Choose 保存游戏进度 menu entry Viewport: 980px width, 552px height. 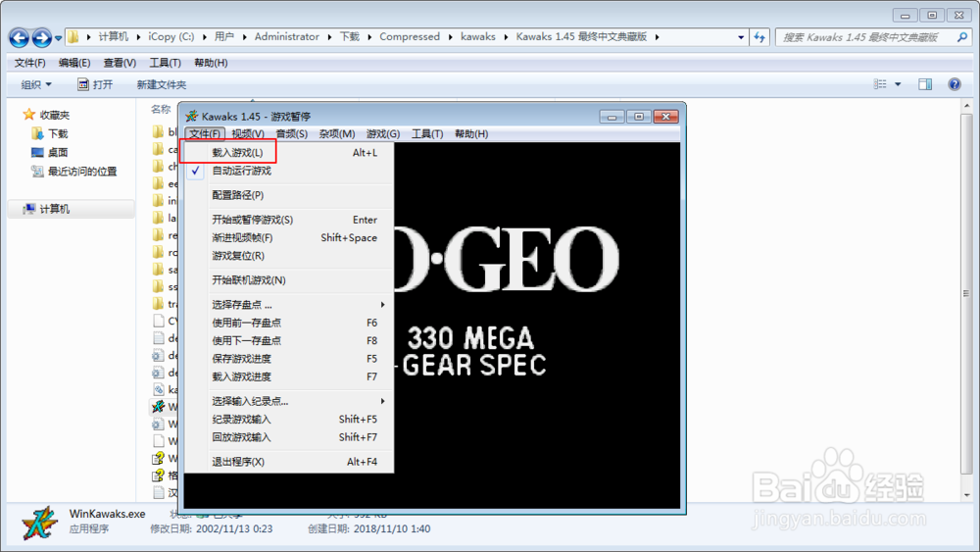288,359
